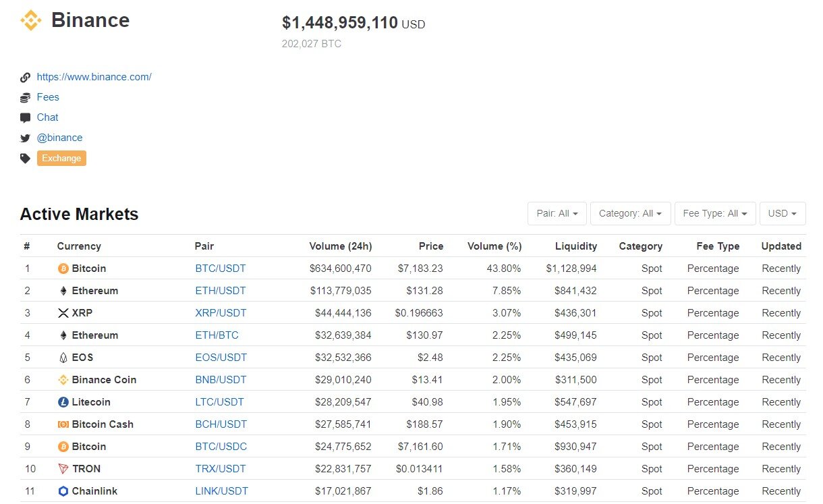The height and width of the screenshot is (504, 823).
Task: Click the EOS currency name
Action: pyautogui.click(x=83, y=358)
